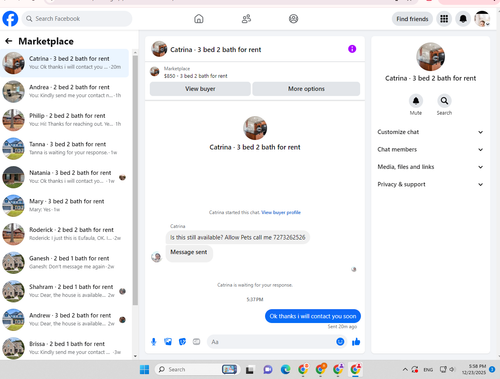This screenshot has width=500, height=379.
Task: Open the emoji picker in message box
Action: (340, 342)
